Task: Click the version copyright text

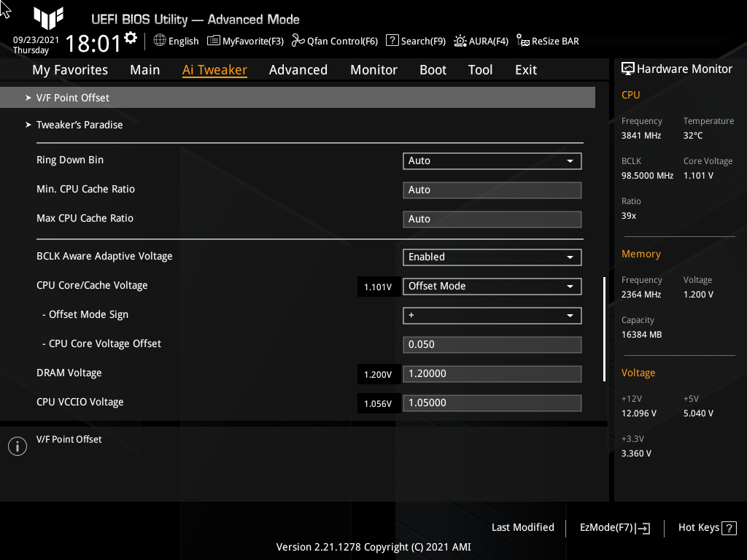Action: 373,547
